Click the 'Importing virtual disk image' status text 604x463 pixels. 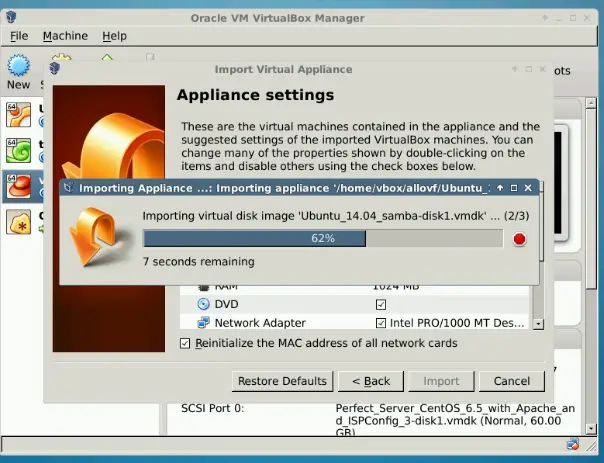(336, 216)
